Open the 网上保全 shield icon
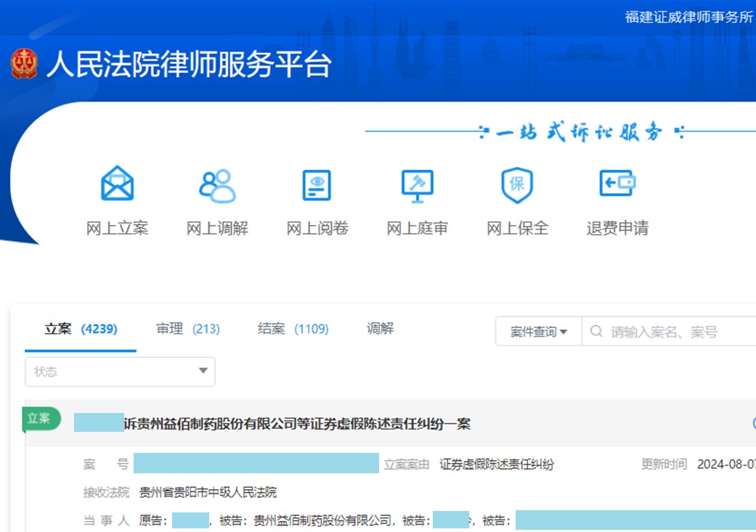This screenshot has width=756, height=532. [517, 185]
